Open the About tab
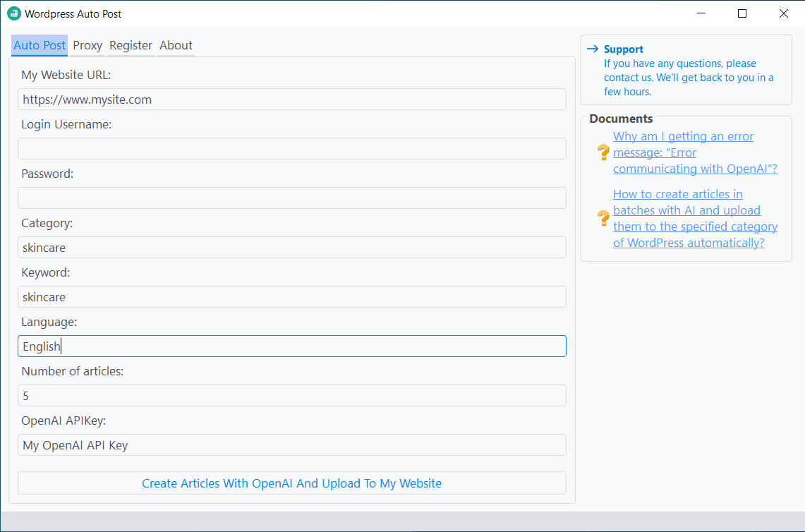The width and height of the screenshot is (805, 532). click(x=176, y=45)
